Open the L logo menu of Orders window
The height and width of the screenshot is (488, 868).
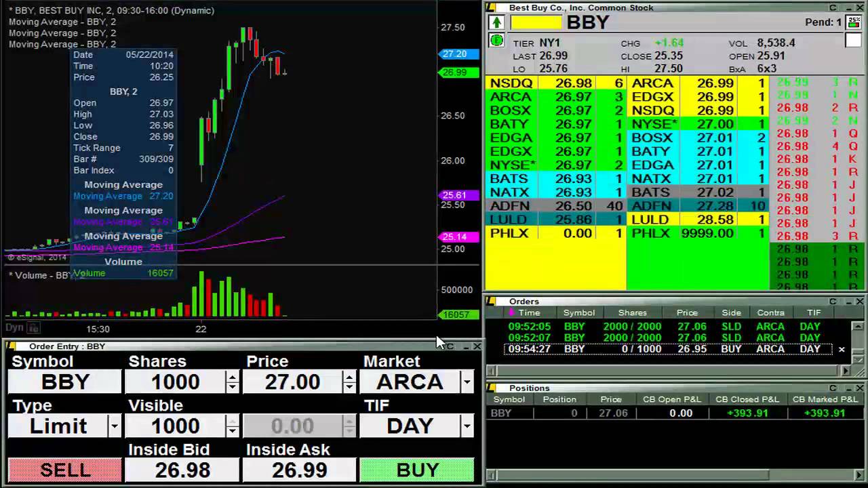coord(492,301)
